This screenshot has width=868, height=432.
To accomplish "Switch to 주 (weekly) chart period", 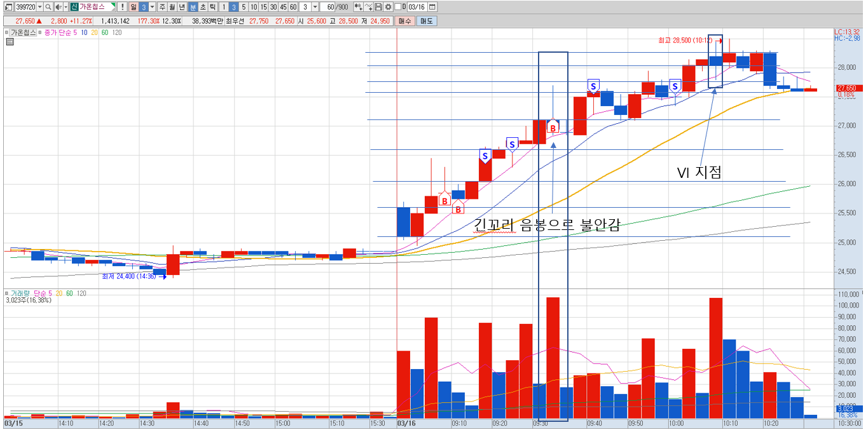I will click(x=162, y=7).
